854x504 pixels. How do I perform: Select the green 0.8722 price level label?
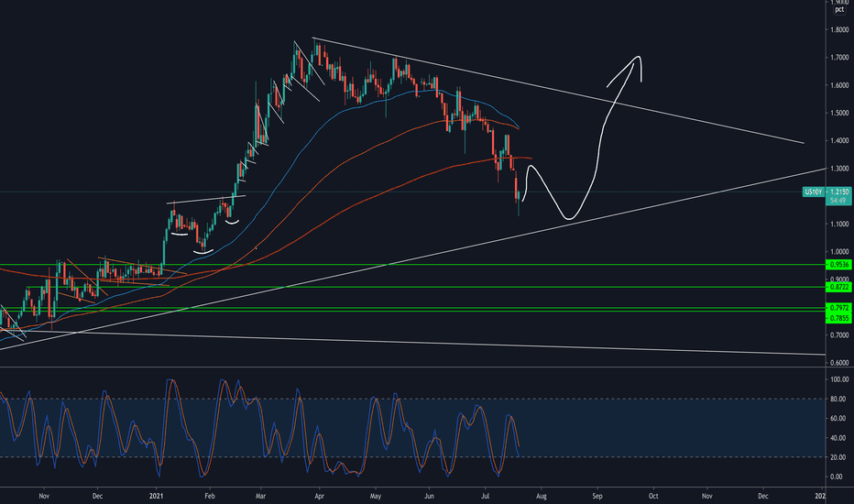click(x=839, y=287)
